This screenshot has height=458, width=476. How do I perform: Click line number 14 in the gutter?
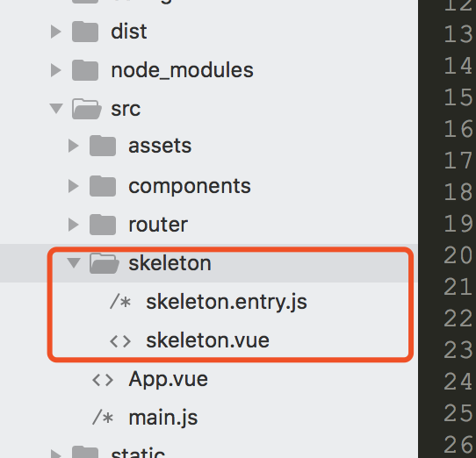click(458, 66)
